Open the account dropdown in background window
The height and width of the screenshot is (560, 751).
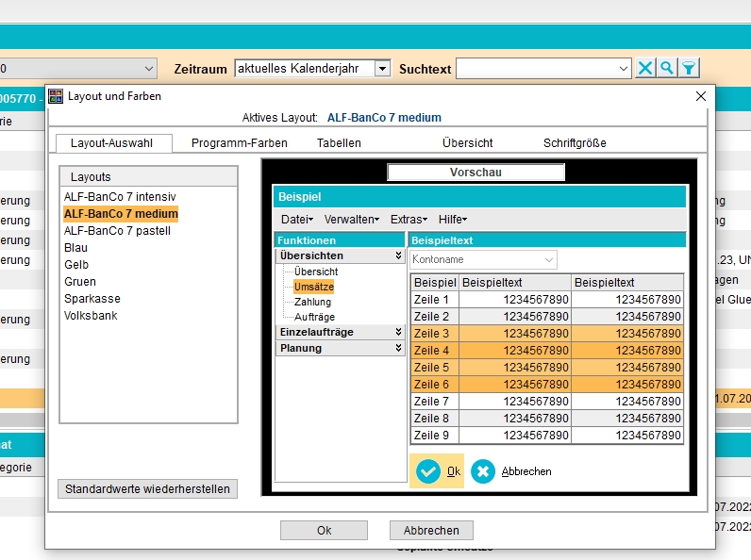click(149, 69)
